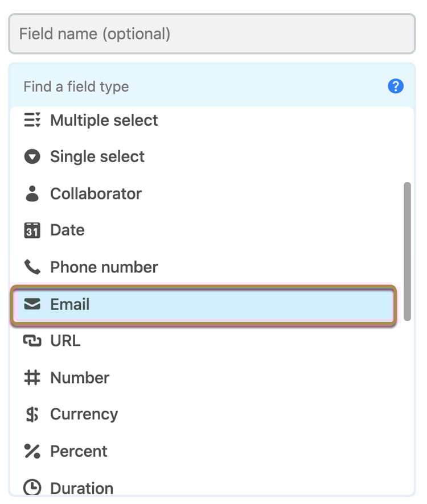
Task: Select the highlighted Email field type
Action: [x=202, y=304]
